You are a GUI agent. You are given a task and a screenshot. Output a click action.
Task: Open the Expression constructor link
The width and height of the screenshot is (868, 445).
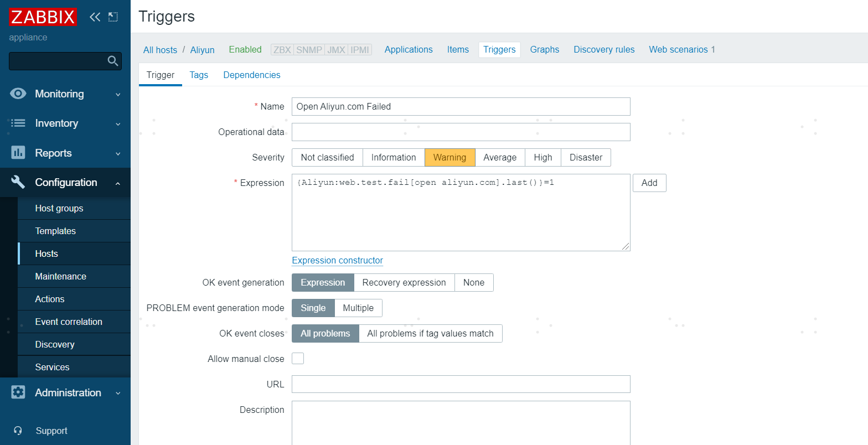pos(337,260)
